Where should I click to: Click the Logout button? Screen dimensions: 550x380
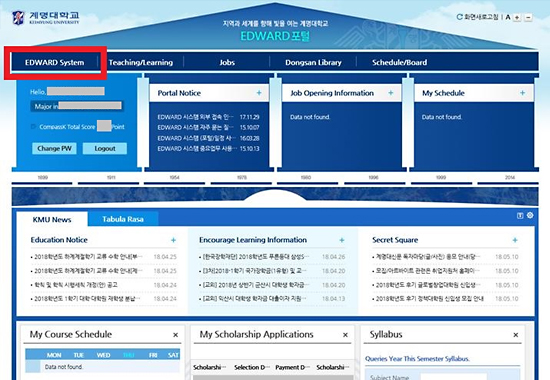click(x=105, y=148)
